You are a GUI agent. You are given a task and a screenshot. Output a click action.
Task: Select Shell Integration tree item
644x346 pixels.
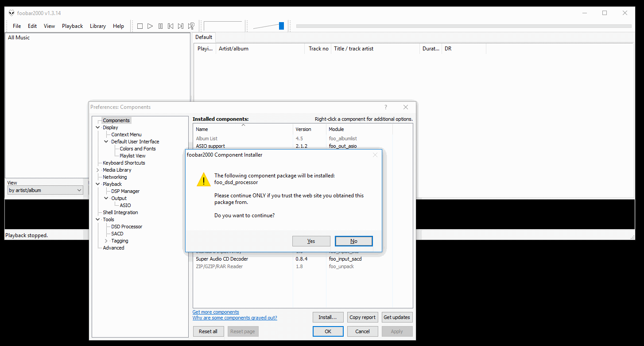pyautogui.click(x=120, y=212)
